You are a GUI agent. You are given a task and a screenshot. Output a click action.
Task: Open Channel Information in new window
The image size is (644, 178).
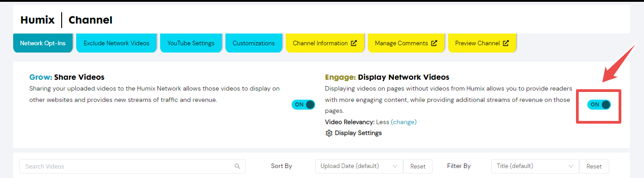click(x=325, y=43)
